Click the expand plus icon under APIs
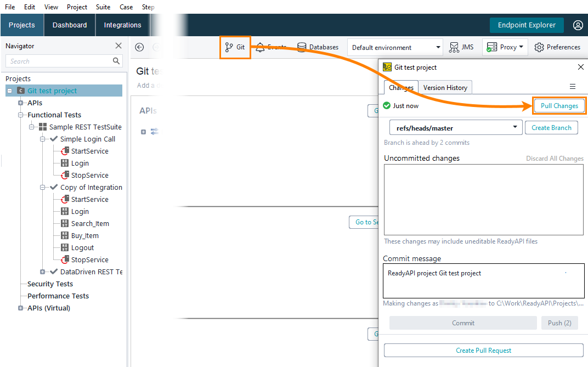The image size is (588, 367). [143, 131]
